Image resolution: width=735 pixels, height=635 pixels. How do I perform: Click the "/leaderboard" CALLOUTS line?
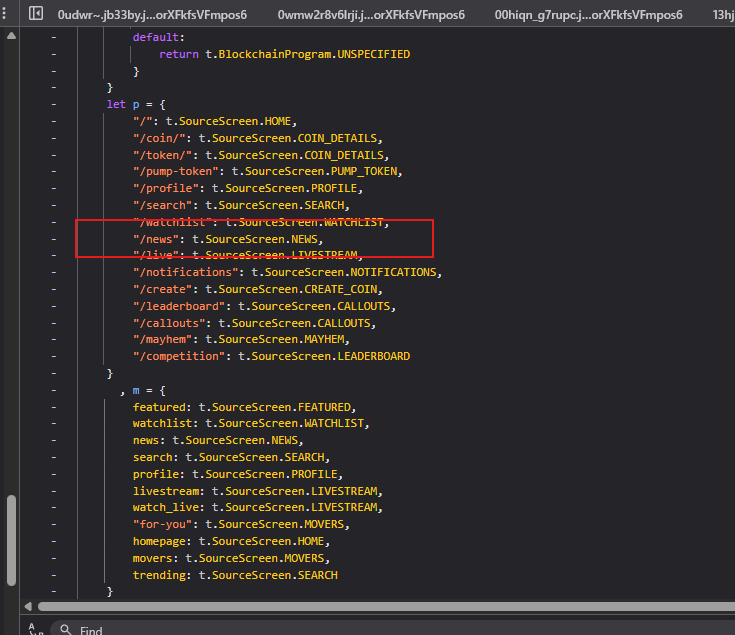(264, 306)
